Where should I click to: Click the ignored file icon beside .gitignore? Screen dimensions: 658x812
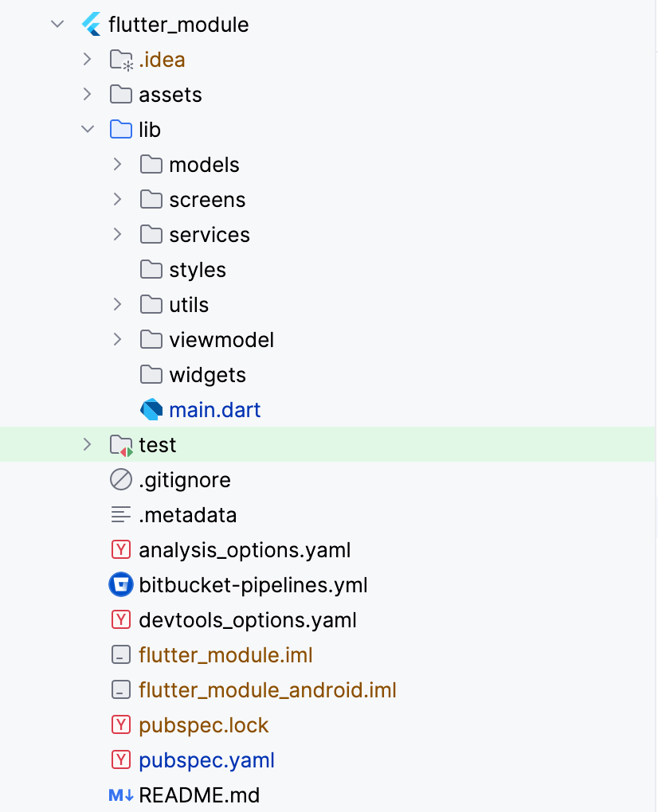point(120,479)
